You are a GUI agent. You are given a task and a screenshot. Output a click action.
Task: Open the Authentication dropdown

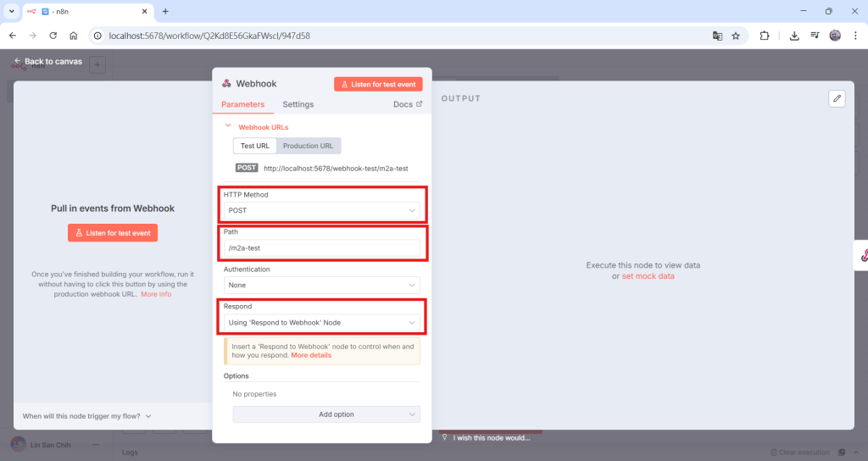(321, 285)
